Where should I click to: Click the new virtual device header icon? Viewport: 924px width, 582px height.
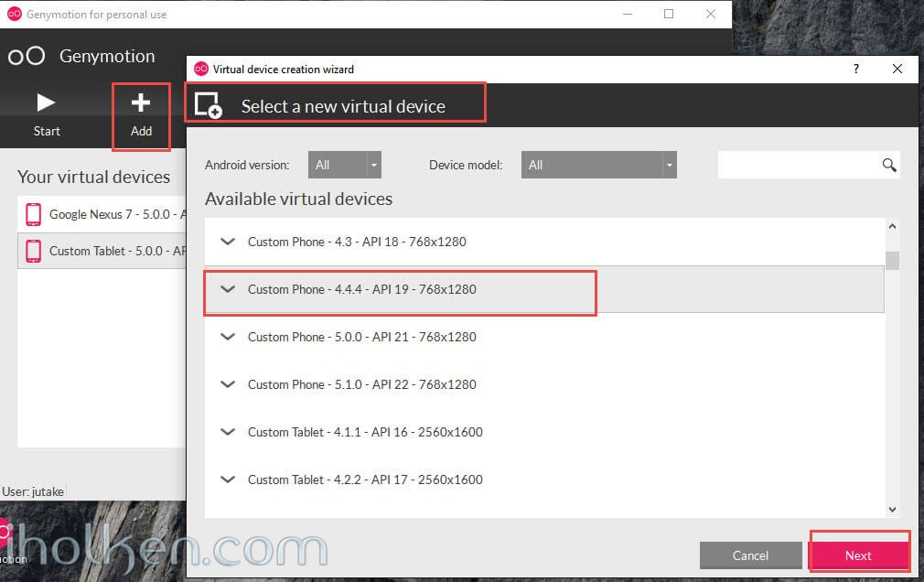pos(208,105)
